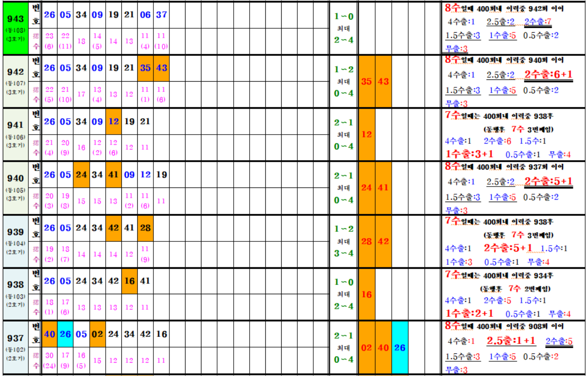Select orange 02 in row 937's number sequence
The width and height of the screenshot is (588, 376).
pos(97,334)
